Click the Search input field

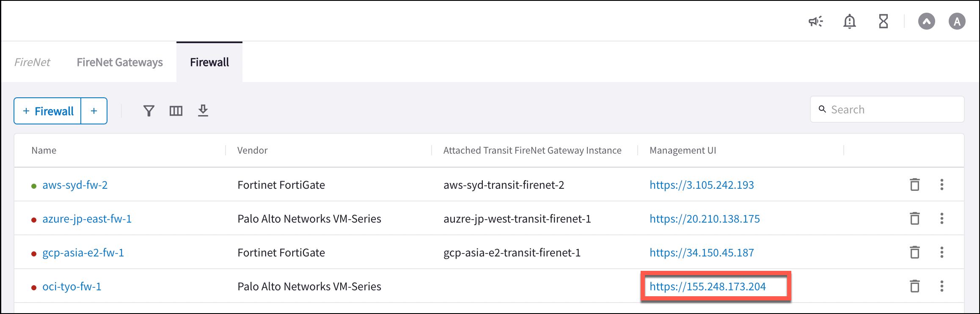pyautogui.click(x=886, y=109)
